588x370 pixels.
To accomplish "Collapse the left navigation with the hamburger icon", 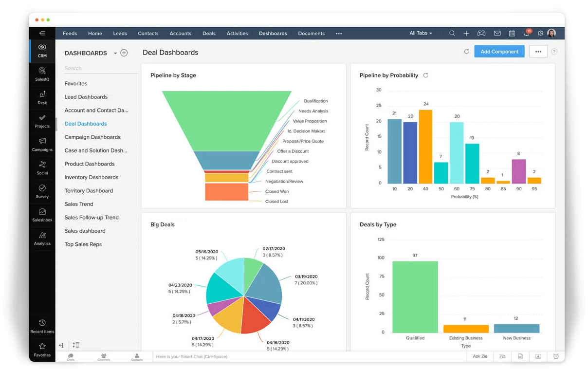I will (x=42, y=33).
